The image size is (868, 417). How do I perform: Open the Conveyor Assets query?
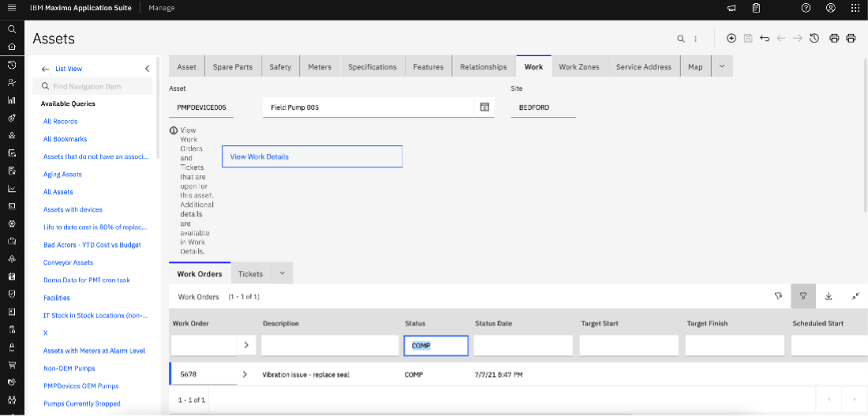tap(68, 262)
